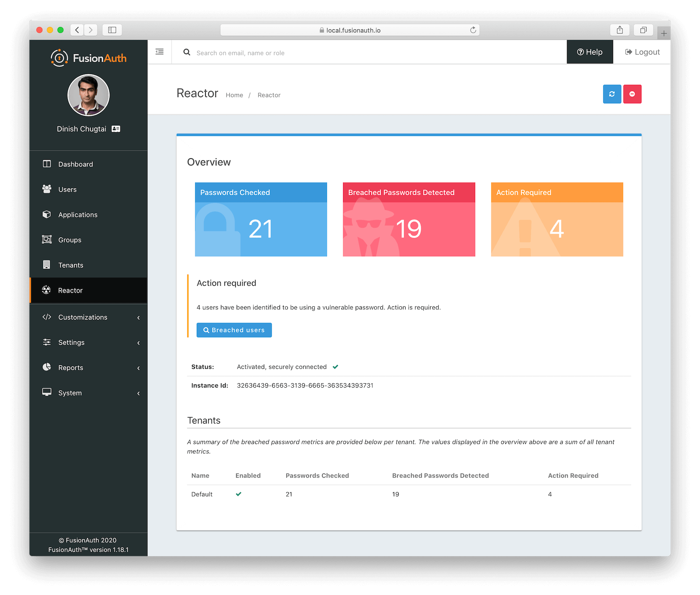Select the Action Required card
This screenshot has height=595, width=700.
tap(557, 219)
